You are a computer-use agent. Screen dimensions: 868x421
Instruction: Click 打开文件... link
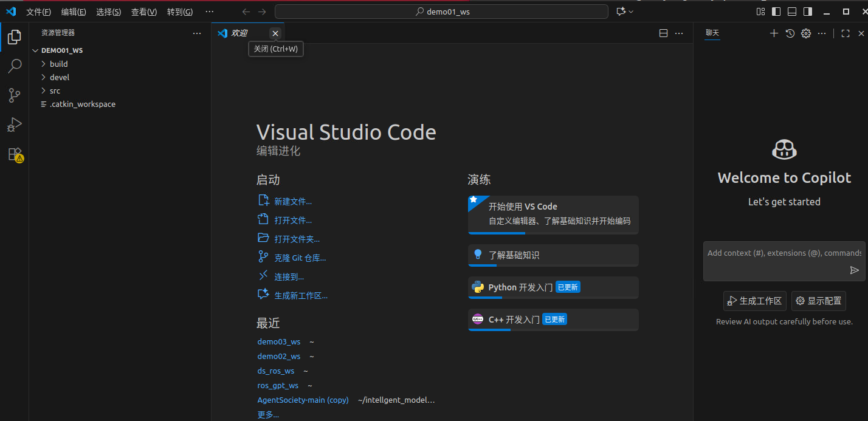[285, 221]
